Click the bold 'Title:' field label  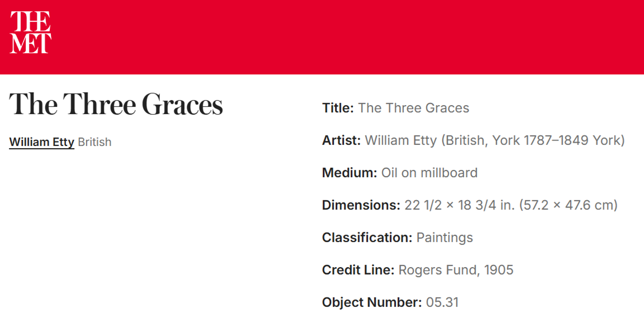click(x=338, y=108)
